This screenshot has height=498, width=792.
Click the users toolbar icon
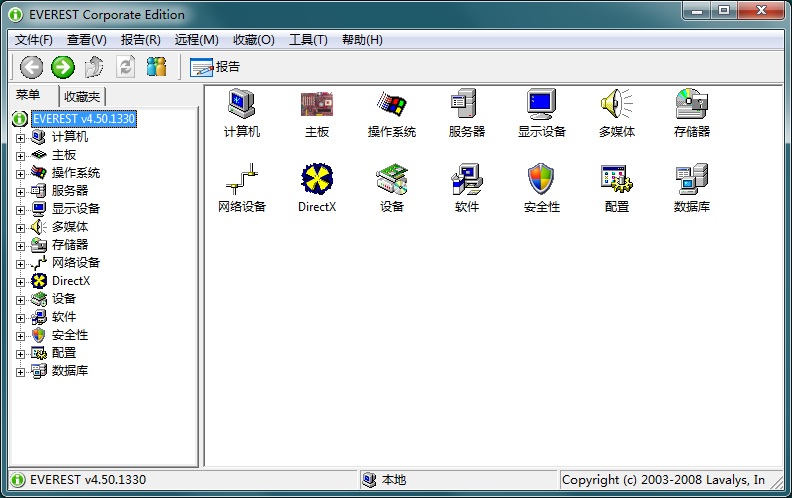coord(157,67)
